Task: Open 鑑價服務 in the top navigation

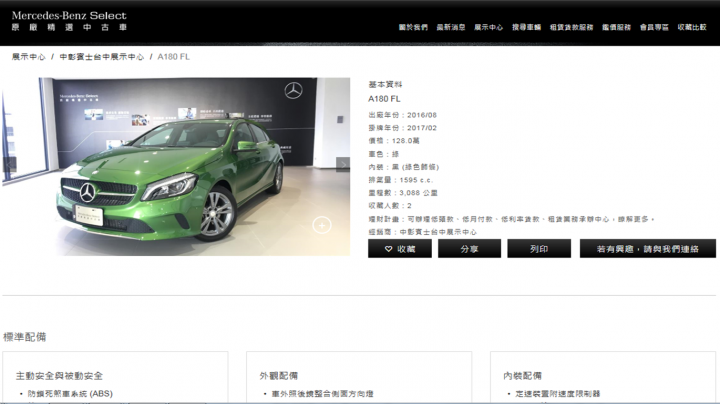Action: tap(616, 28)
